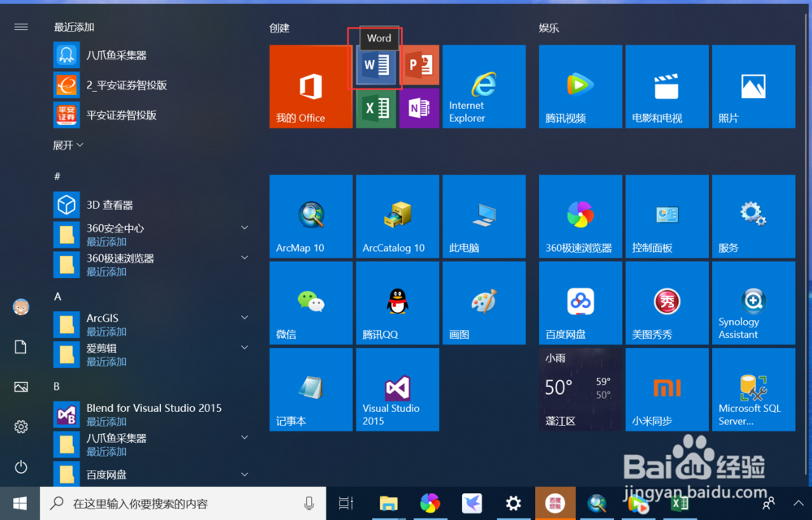Open Settings from Start sidebar

tap(21, 427)
